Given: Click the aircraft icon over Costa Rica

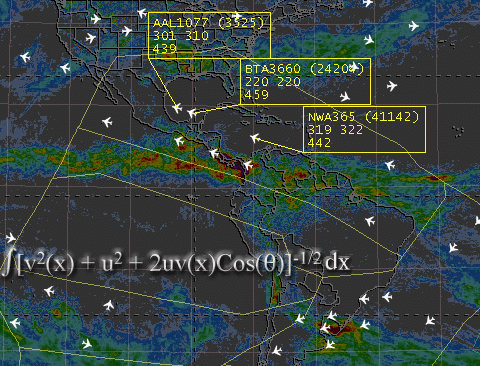Looking at the screenshot, I should 214,153.
